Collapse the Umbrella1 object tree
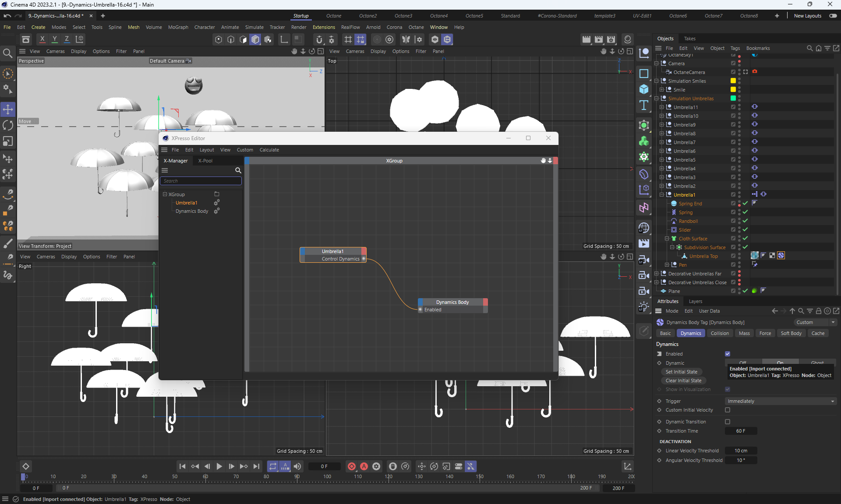841x504 pixels. click(x=661, y=195)
